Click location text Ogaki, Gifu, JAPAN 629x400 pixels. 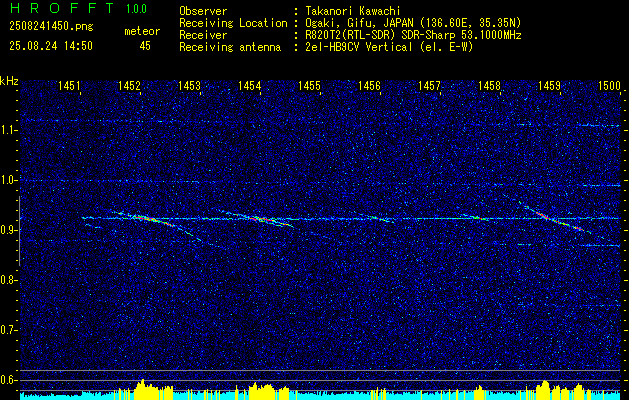tap(359, 23)
